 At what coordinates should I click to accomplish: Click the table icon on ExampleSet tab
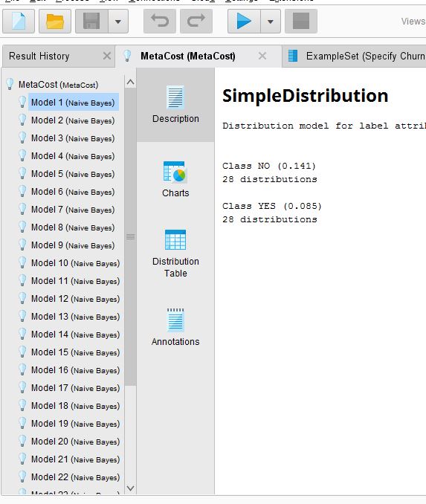pyautogui.click(x=293, y=56)
